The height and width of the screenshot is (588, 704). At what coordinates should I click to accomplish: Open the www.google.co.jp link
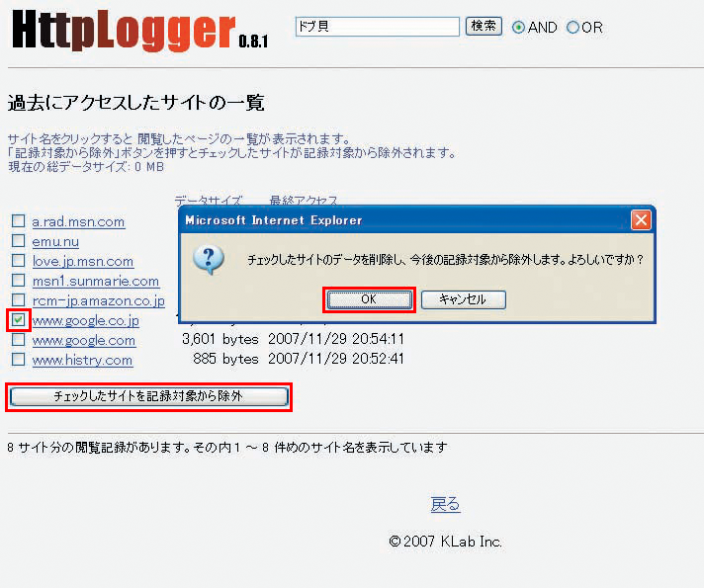(x=85, y=321)
